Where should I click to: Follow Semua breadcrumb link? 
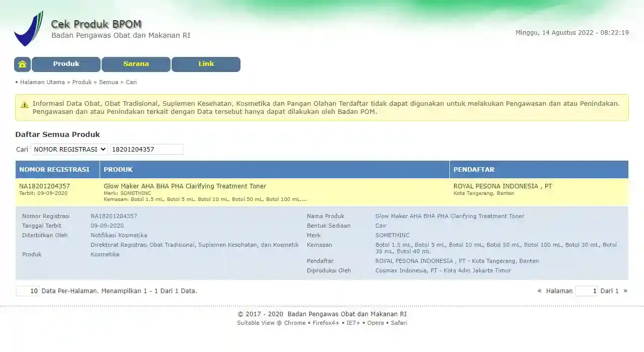point(109,82)
